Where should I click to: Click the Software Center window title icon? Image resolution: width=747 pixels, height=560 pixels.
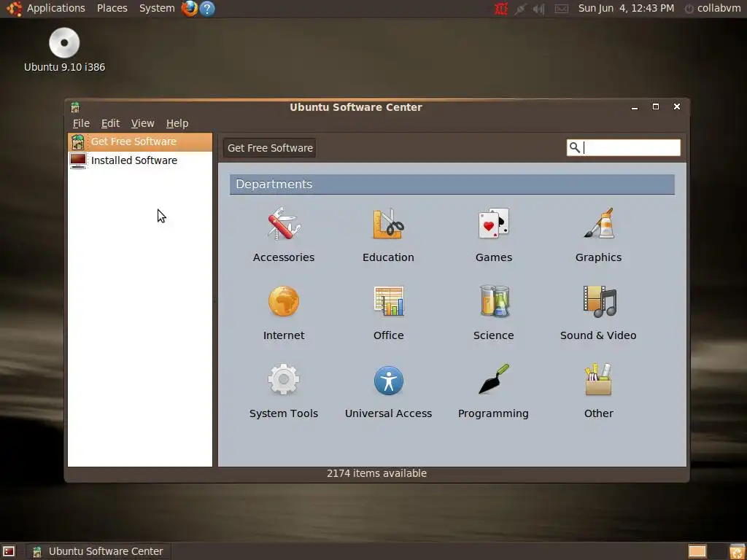[75, 107]
